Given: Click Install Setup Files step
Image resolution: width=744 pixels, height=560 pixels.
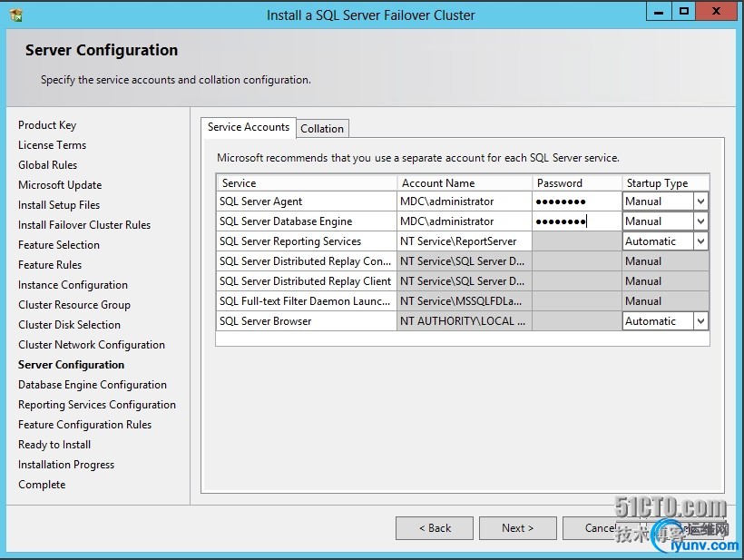Looking at the screenshot, I should [x=59, y=205].
